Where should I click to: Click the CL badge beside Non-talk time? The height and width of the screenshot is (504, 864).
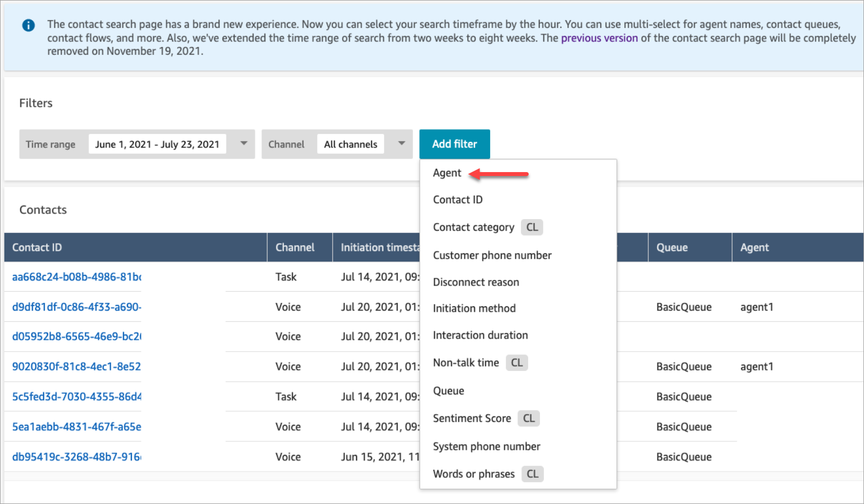(x=516, y=363)
